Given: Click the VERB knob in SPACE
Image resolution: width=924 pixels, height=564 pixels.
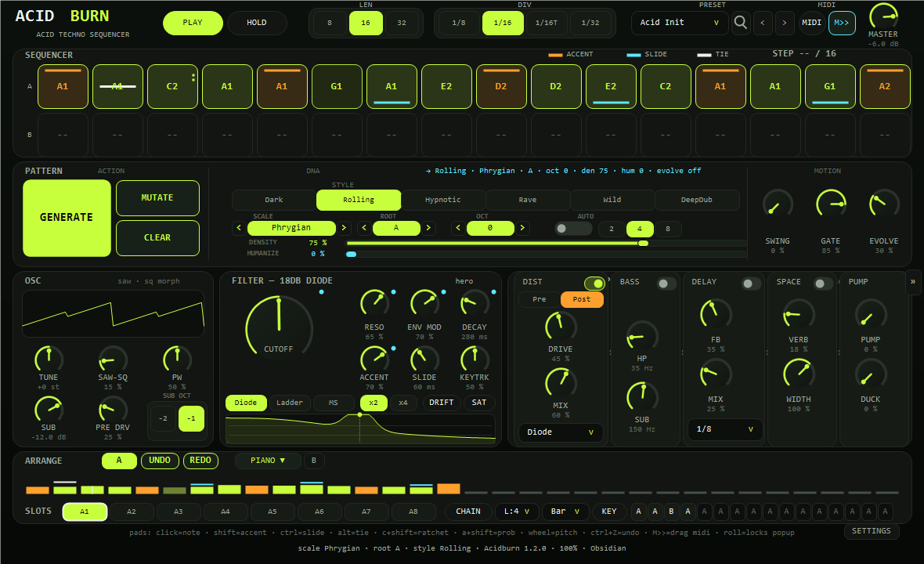Looking at the screenshot, I should (x=799, y=314).
